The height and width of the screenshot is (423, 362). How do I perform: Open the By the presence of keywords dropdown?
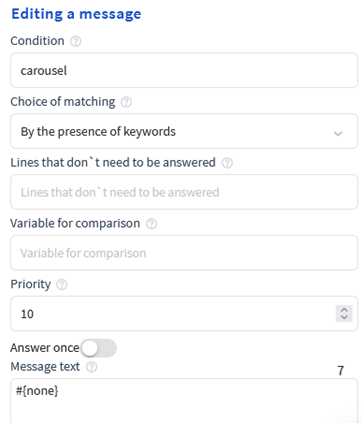tap(184, 131)
